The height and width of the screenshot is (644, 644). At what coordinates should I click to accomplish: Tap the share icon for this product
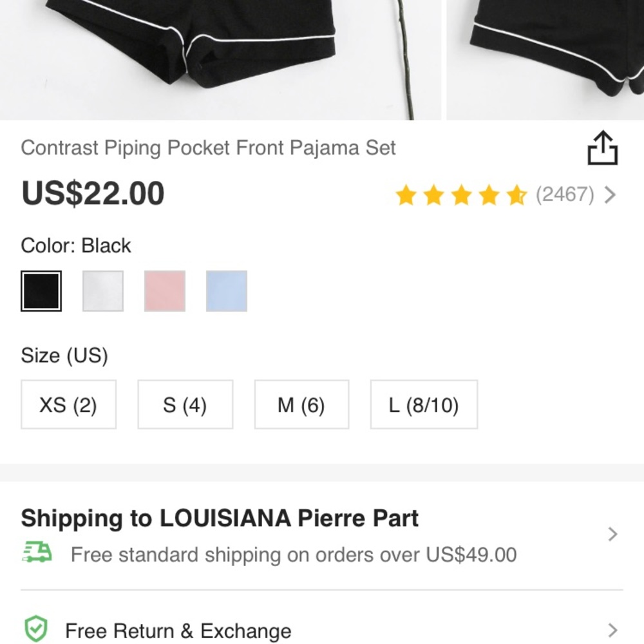[602, 148]
